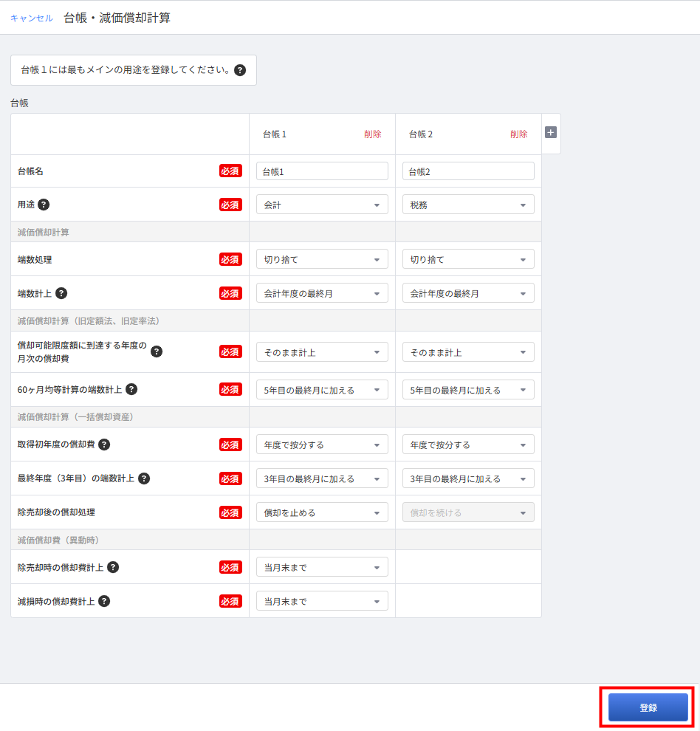Open the 用途 dropdown for 台帳1
The height and width of the screenshot is (731, 700).
click(322, 205)
